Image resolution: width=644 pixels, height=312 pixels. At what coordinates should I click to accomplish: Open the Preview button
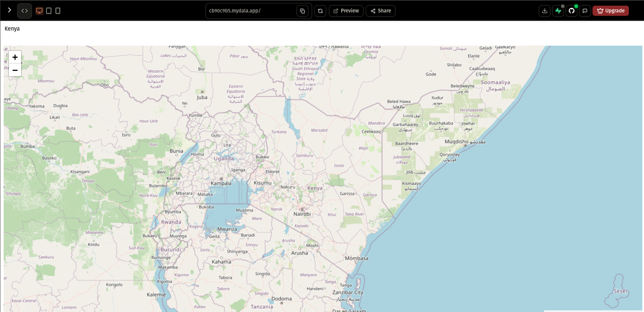346,11
